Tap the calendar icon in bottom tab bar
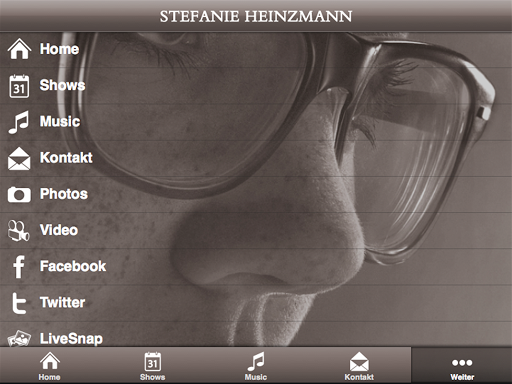The height and width of the screenshot is (384, 512). (x=153, y=361)
